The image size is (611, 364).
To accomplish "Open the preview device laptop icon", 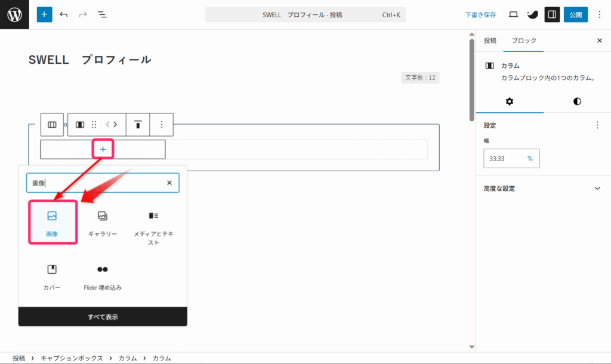I will (513, 14).
